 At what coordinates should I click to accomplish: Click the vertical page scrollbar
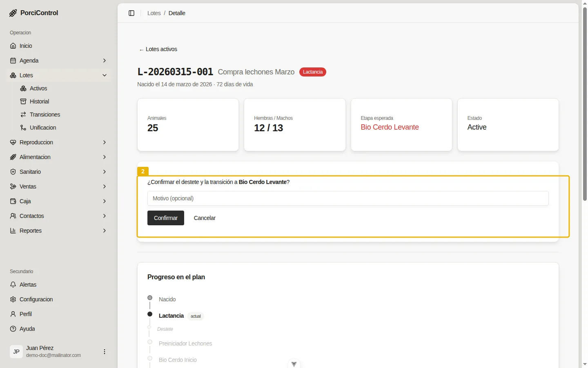coord(585,104)
